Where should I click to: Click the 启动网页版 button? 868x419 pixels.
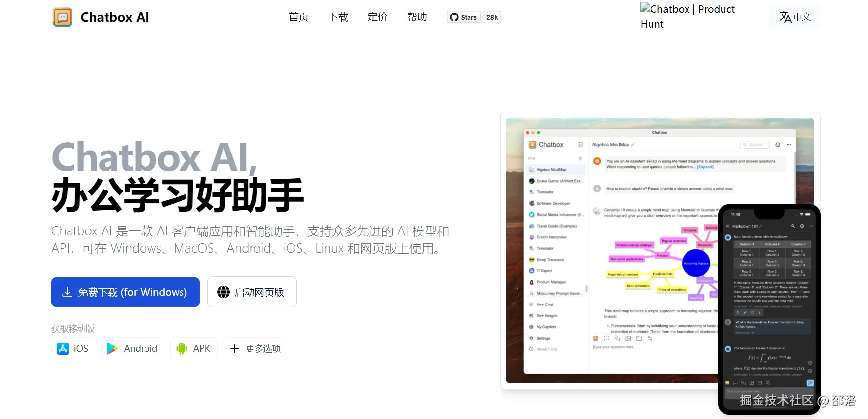[x=252, y=292]
